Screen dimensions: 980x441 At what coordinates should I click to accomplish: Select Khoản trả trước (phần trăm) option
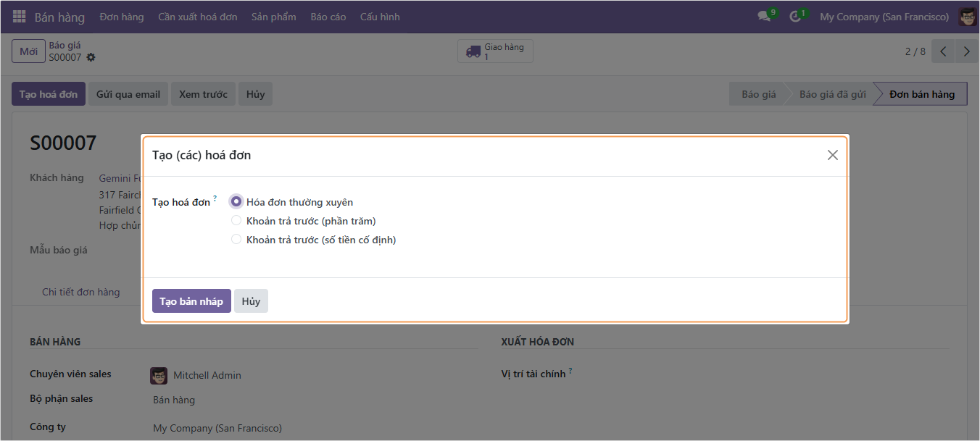point(236,221)
